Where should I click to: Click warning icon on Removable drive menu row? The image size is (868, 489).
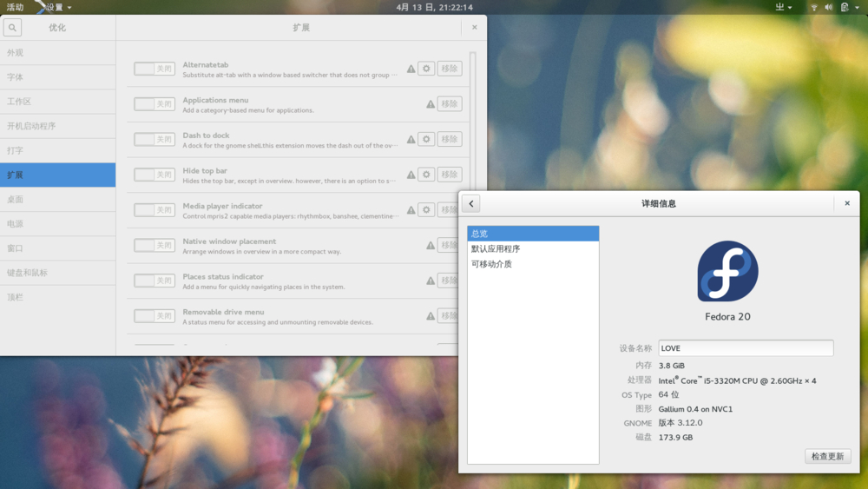(x=431, y=316)
